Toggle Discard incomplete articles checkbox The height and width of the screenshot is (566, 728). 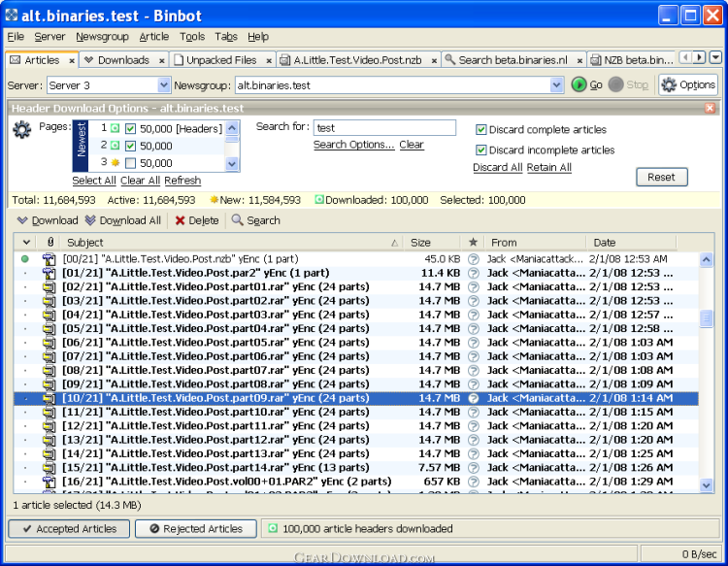pyautogui.click(x=481, y=150)
